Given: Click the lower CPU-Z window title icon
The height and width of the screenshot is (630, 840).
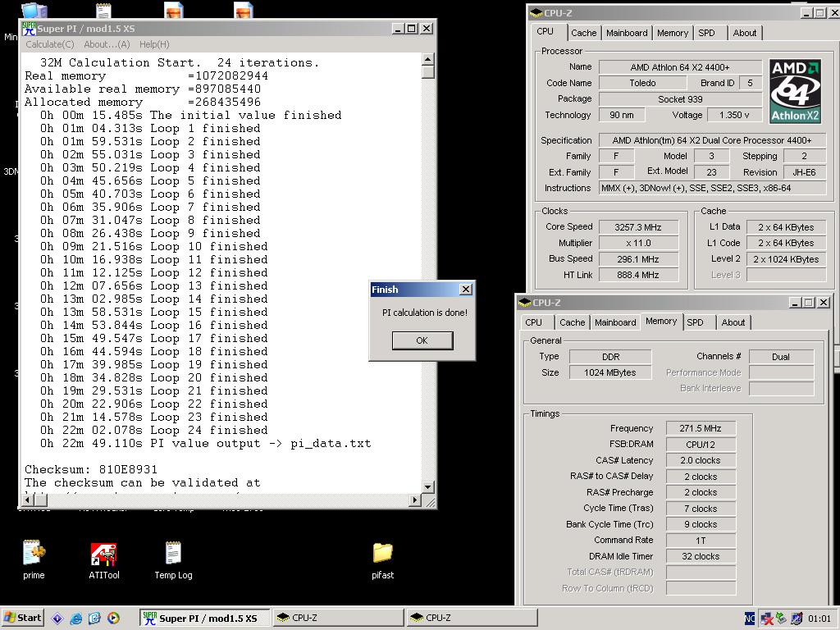Looking at the screenshot, I should click(524, 303).
